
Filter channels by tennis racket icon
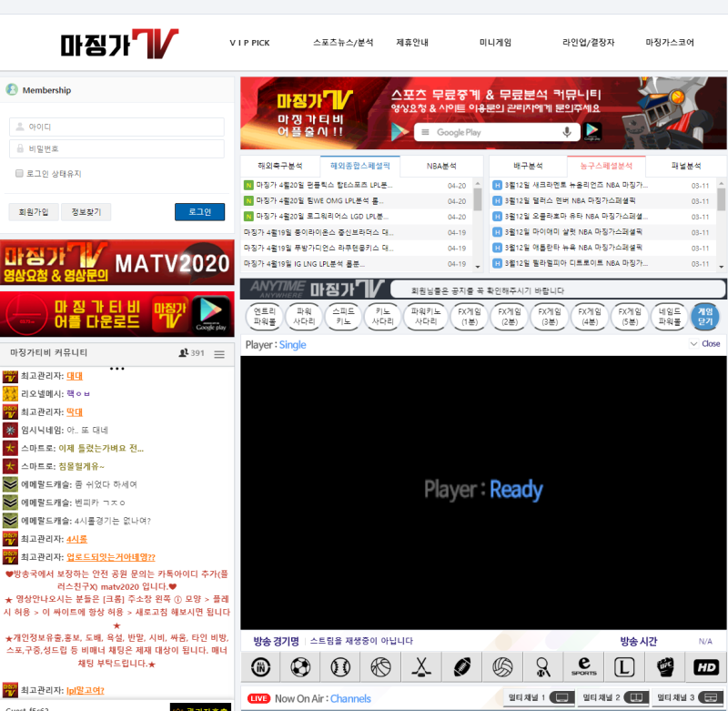click(x=542, y=667)
